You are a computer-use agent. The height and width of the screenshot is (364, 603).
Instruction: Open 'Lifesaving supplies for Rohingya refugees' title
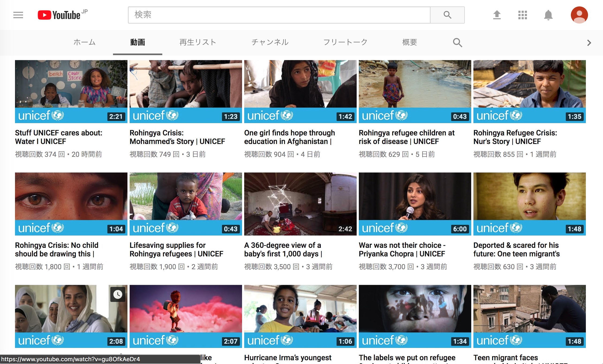(176, 249)
